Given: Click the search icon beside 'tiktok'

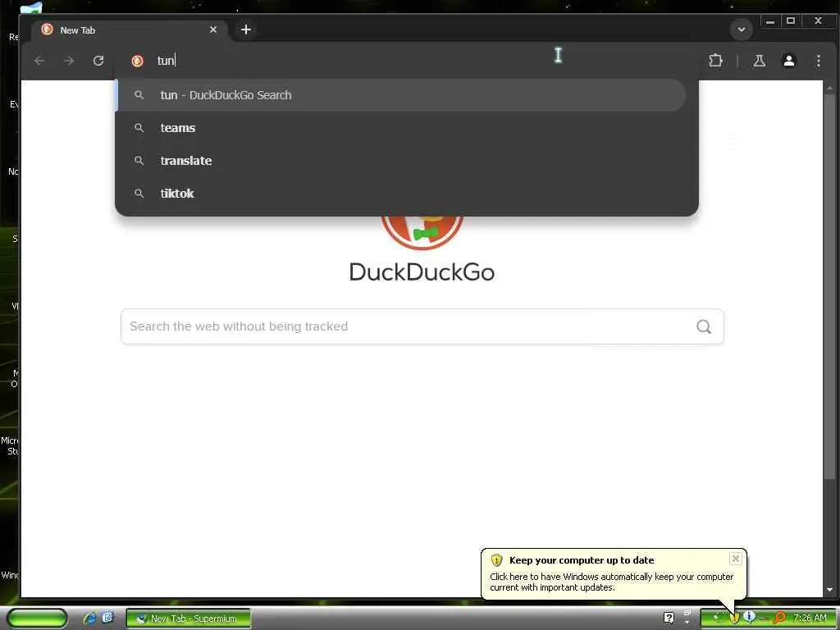Looking at the screenshot, I should tap(139, 193).
